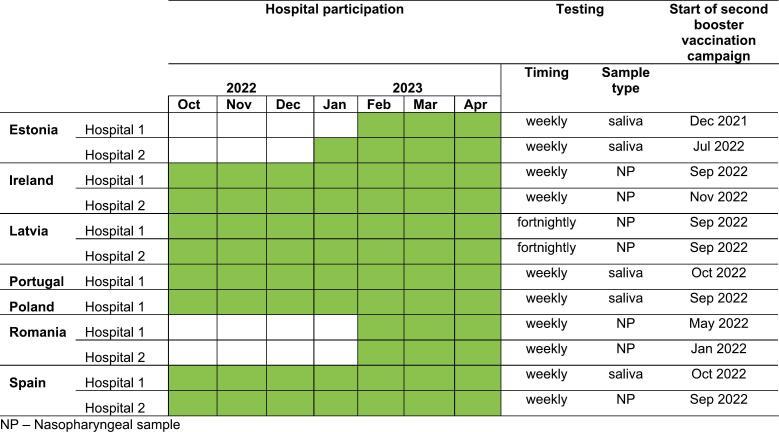Viewport: 779px width, 432px height.
Task: Click the Poland country label
Action: click(33, 305)
